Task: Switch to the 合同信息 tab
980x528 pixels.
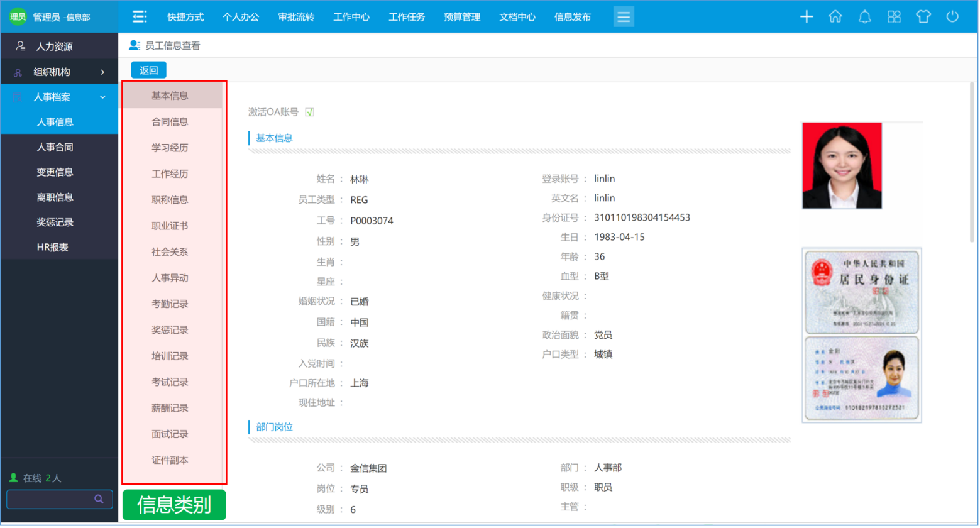Action: [x=170, y=122]
